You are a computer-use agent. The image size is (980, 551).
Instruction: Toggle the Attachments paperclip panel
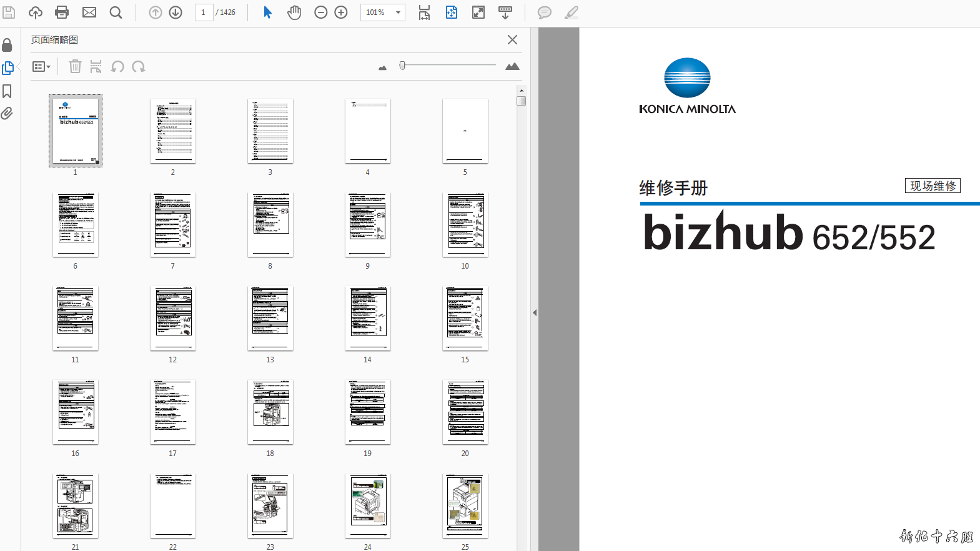[x=7, y=114]
